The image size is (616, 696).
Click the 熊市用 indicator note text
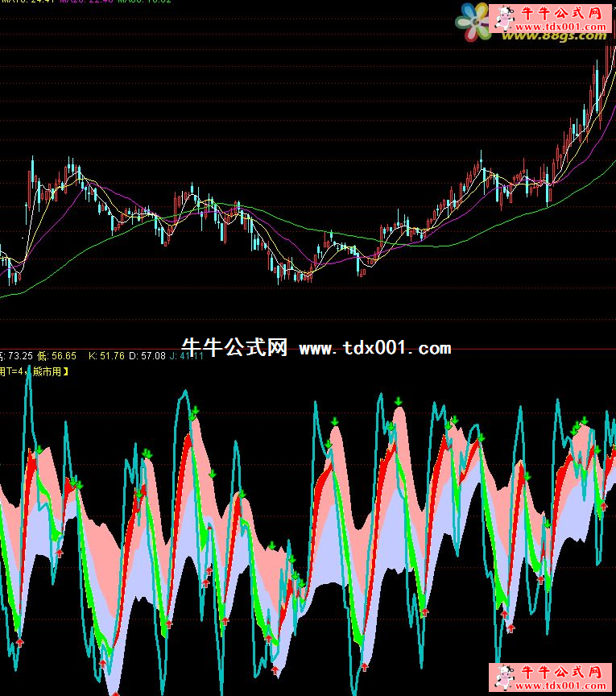coord(47,371)
